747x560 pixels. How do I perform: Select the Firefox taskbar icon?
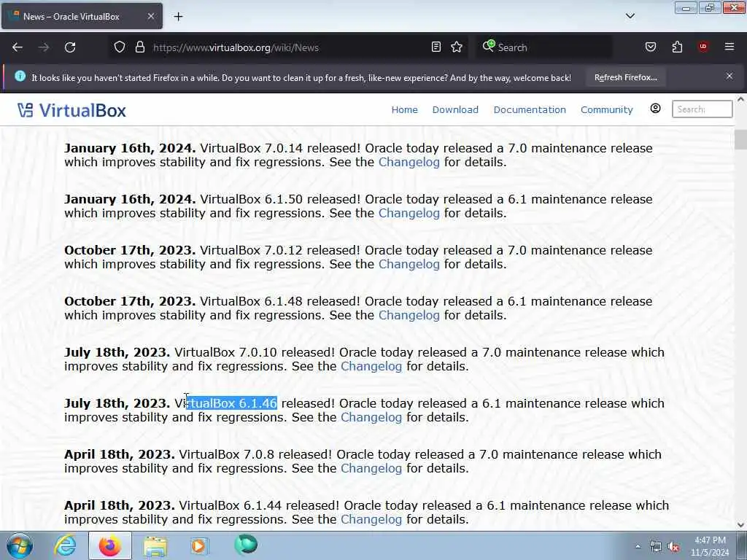pos(109,545)
